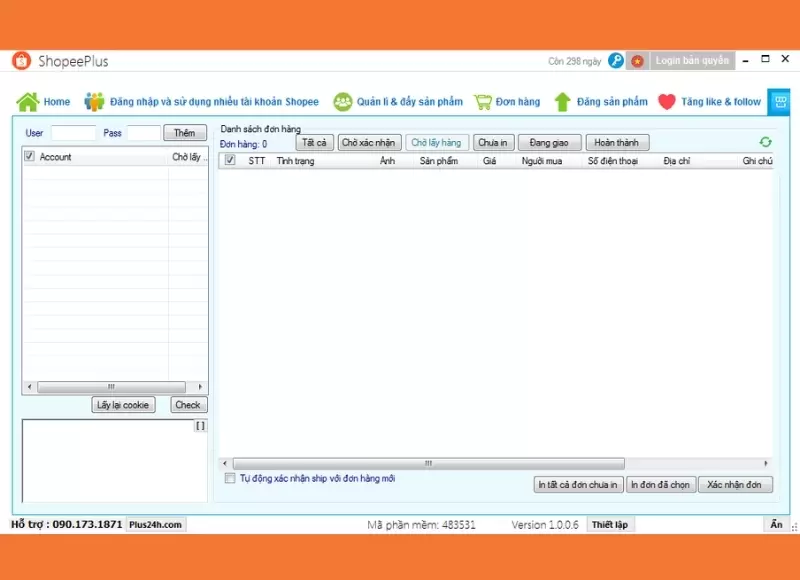Click the Thêm button
This screenshot has width=800, height=580.
point(185,133)
